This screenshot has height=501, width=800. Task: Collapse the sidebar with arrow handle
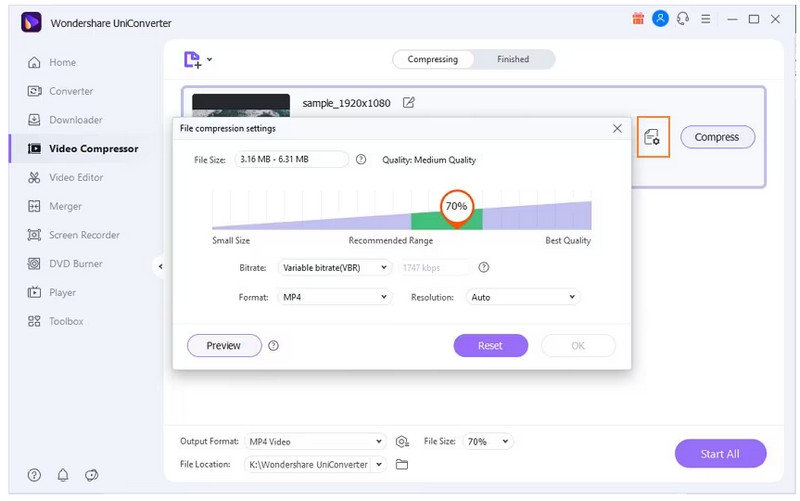pos(160,266)
